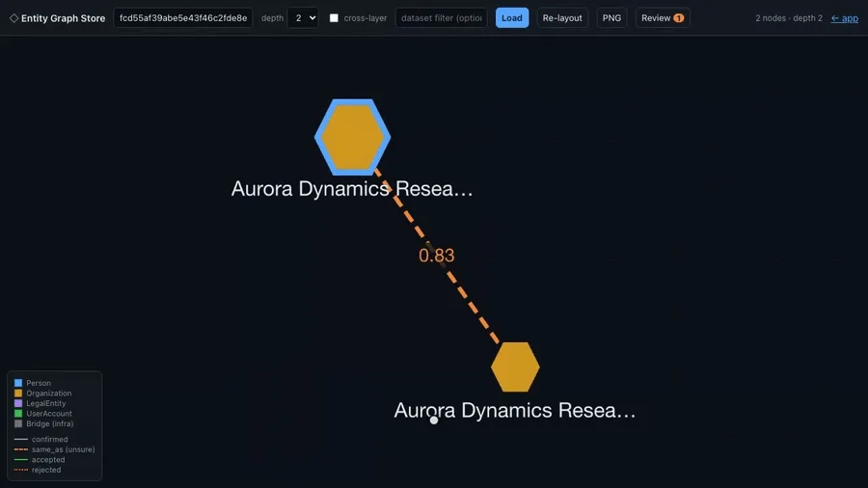868x488 pixels.
Task: Export the graph with the PNG button
Action: (x=611, y=17)
